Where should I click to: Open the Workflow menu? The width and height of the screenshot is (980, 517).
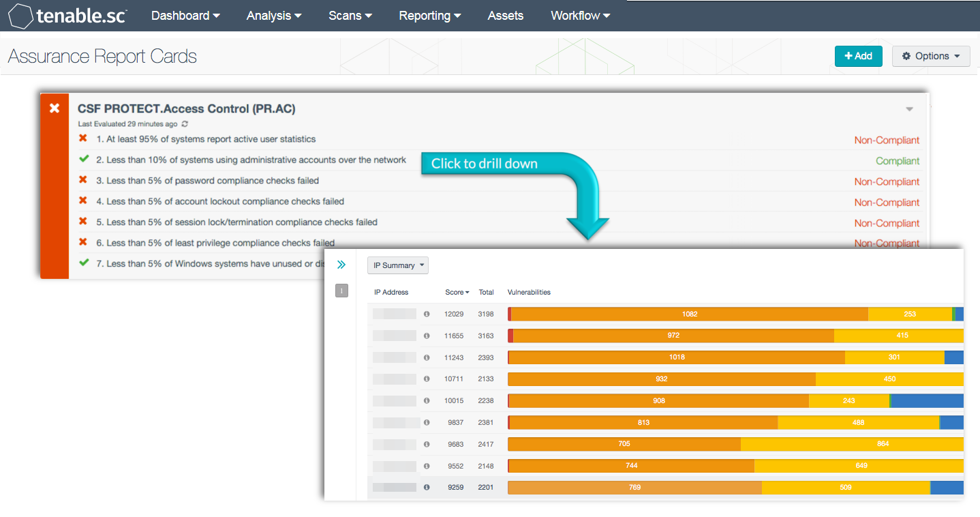click(x=581, y=16)
